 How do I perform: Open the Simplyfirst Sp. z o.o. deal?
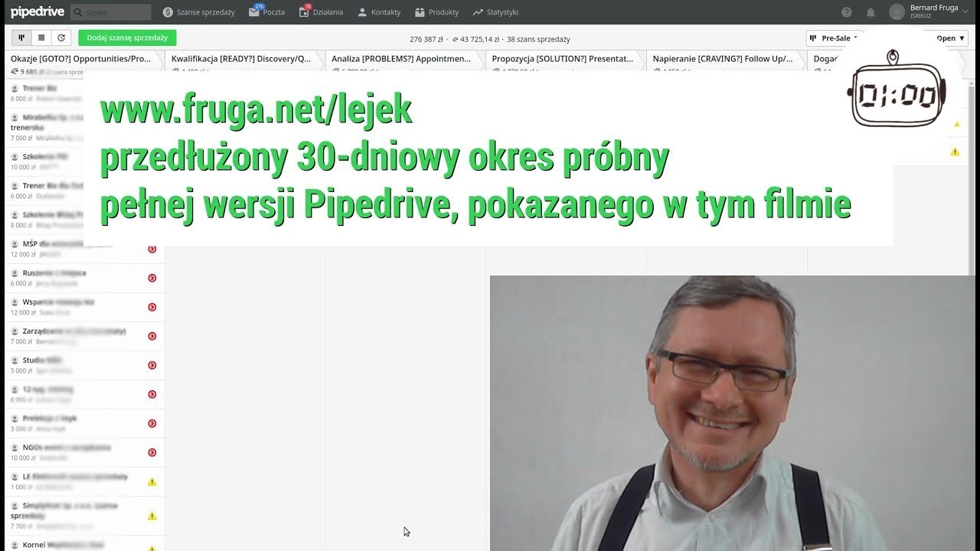[x=84, y=516]
